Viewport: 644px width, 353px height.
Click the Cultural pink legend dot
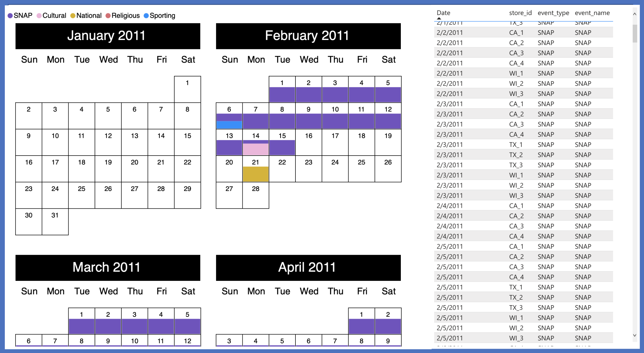[x=39, y=16]
